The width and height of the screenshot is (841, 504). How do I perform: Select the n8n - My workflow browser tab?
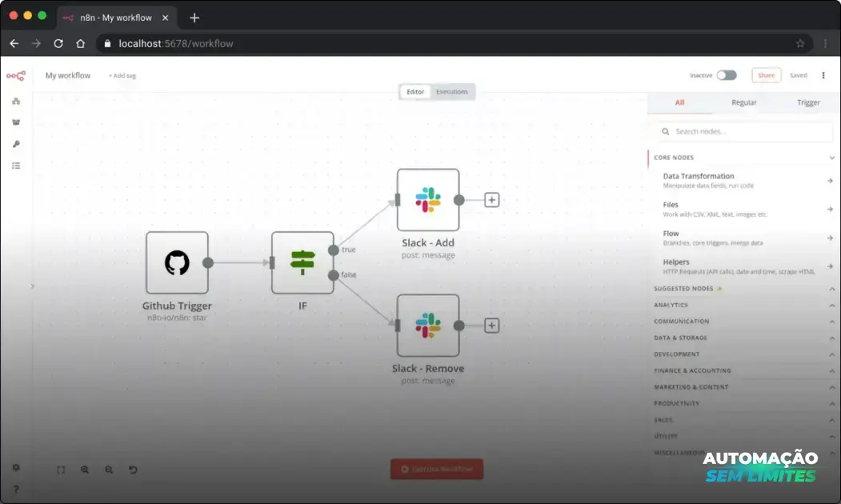116,18
